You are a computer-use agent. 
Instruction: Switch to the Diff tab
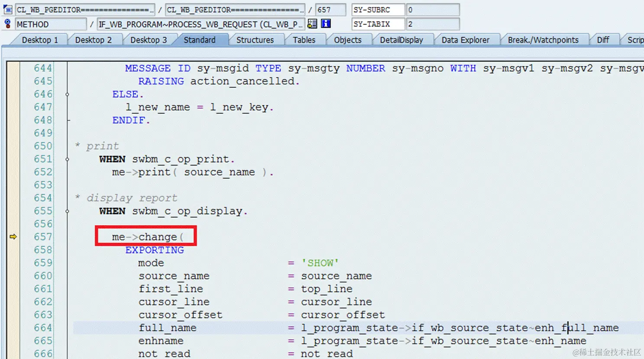tap(603, 40)
